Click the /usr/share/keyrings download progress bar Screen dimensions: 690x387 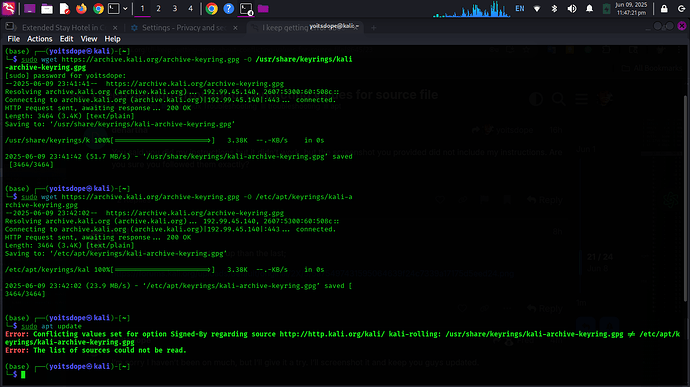pos(163,140)
